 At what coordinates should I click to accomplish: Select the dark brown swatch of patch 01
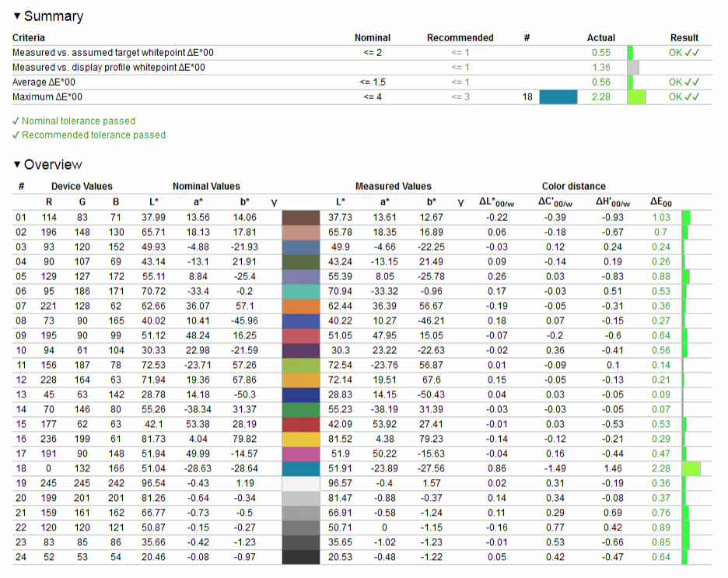(x=300, y=218)
